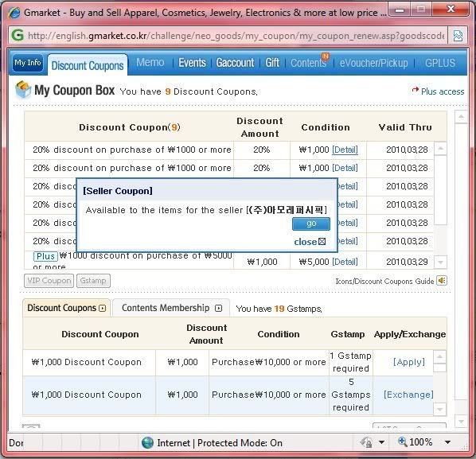Click the '19' Gstamps count
The image size is (476, 459).
(x=279, y=309)
